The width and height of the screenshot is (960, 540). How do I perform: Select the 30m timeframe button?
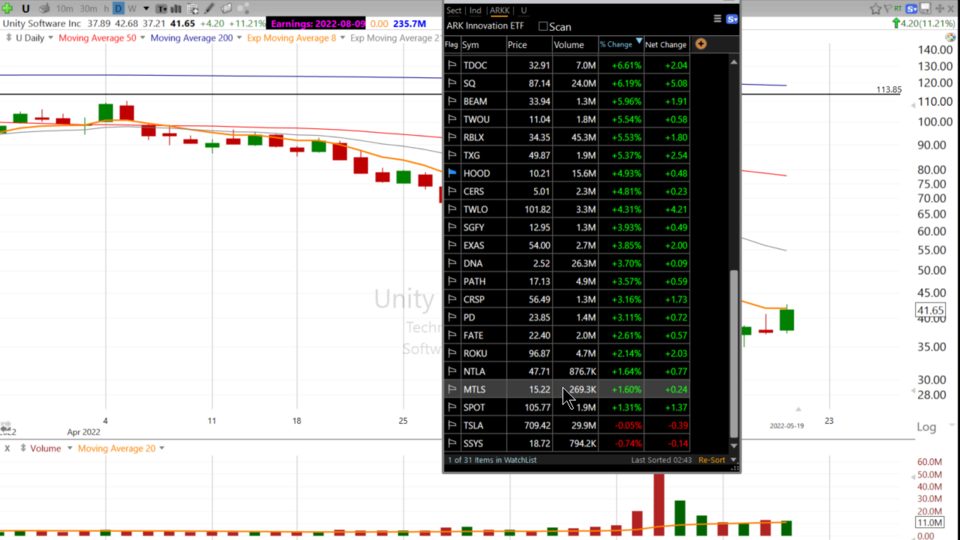click(x=88, y=9)
